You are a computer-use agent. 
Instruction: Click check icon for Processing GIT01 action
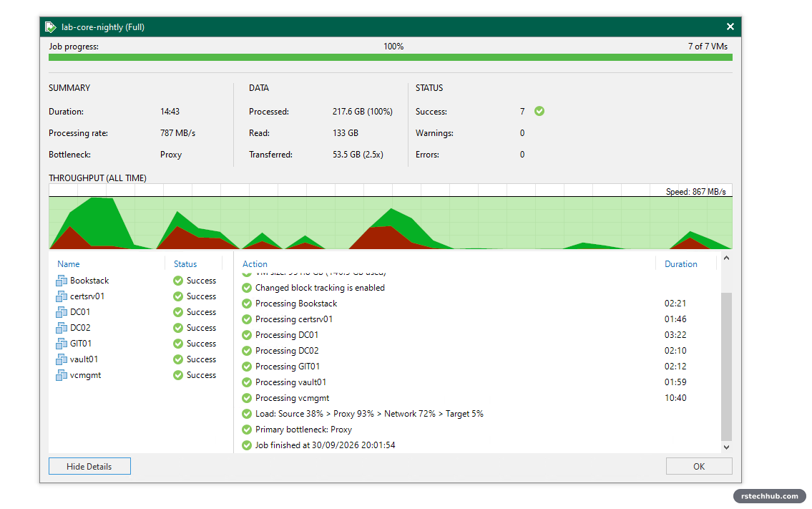[247, 367]
